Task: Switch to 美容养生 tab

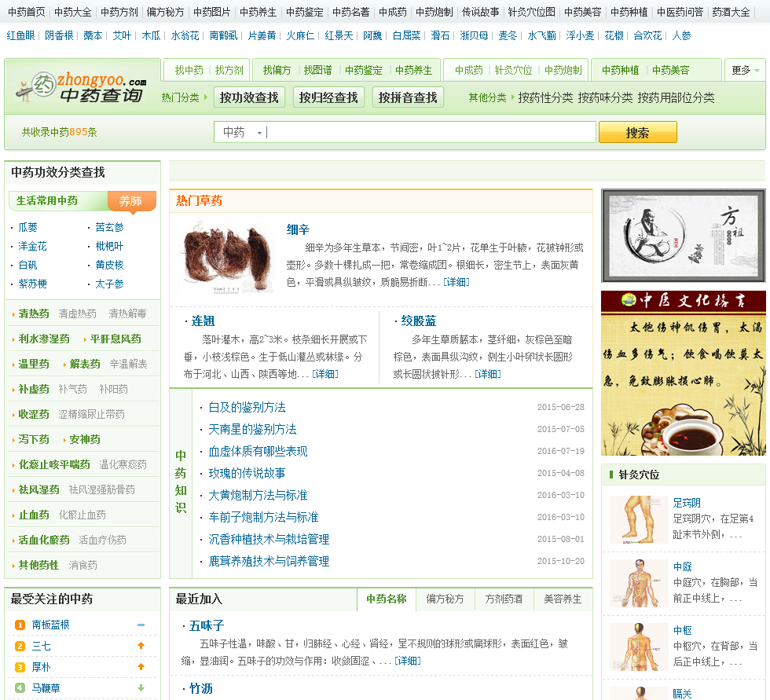Action: (563, 599)
